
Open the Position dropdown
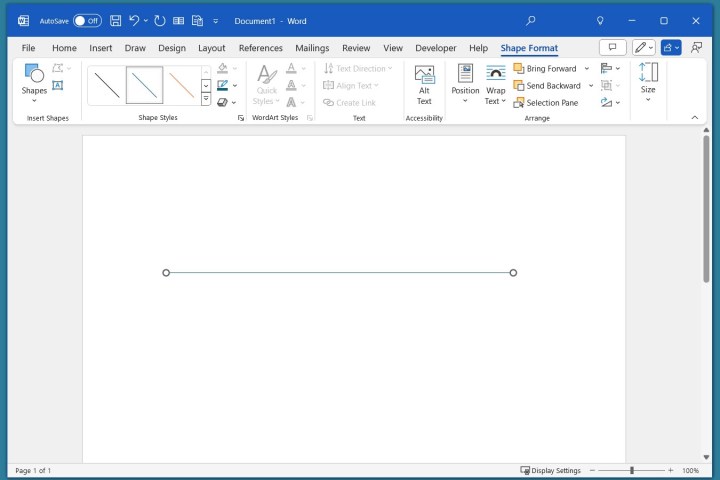(465, 84)
